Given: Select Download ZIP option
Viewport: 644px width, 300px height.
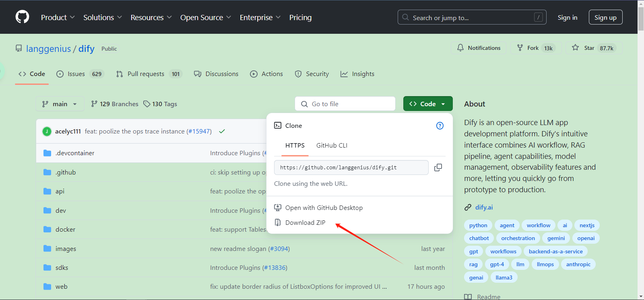Looking at the screenshot, I should 305,223.
